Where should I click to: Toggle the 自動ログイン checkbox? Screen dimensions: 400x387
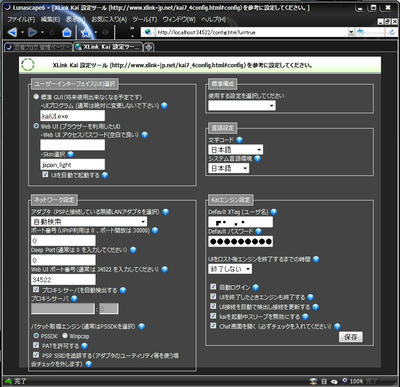pyautogui.click(x=213, y=287)
